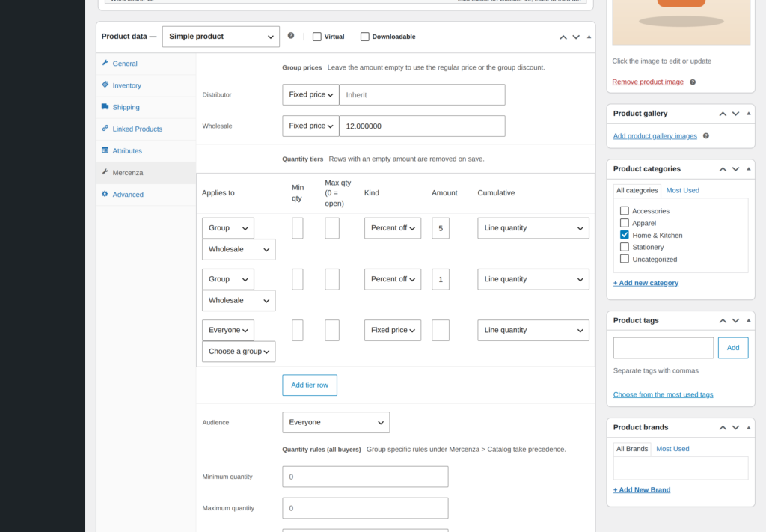Click Add new category link

point(646,283)
